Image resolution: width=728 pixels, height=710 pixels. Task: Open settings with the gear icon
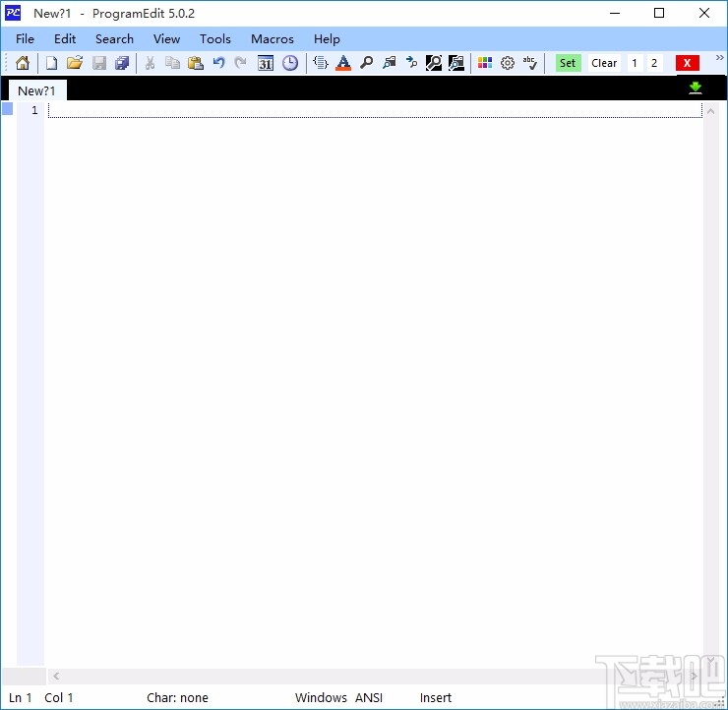(508, 63)
